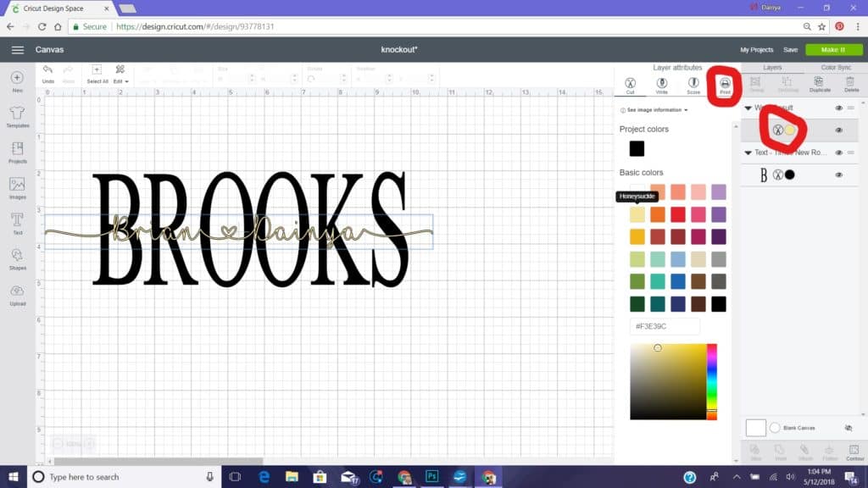Adjust the rainbow hue slider
The width and height of the screenshot is (868, 488).
tap(712, 382)
